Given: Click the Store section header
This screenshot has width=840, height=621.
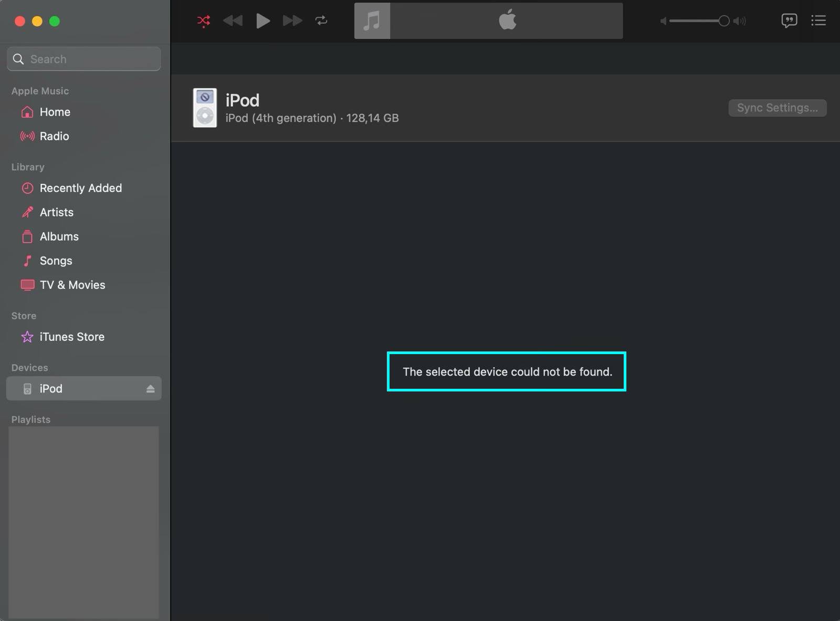Looking at the screenshot, I should coord(24,315).
